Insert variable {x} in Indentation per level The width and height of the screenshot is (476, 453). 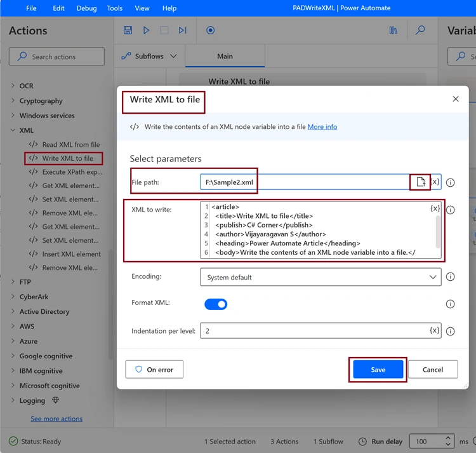434,330
